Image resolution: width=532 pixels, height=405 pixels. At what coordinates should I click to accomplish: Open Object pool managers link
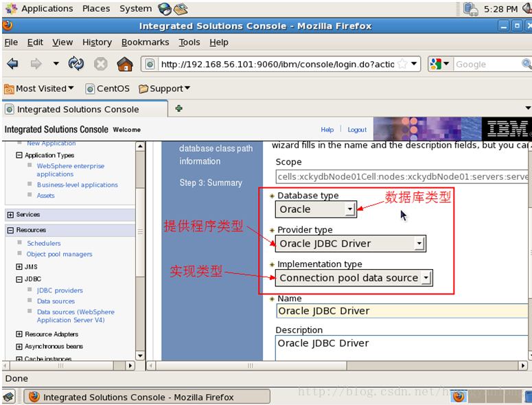click(59, 254)
